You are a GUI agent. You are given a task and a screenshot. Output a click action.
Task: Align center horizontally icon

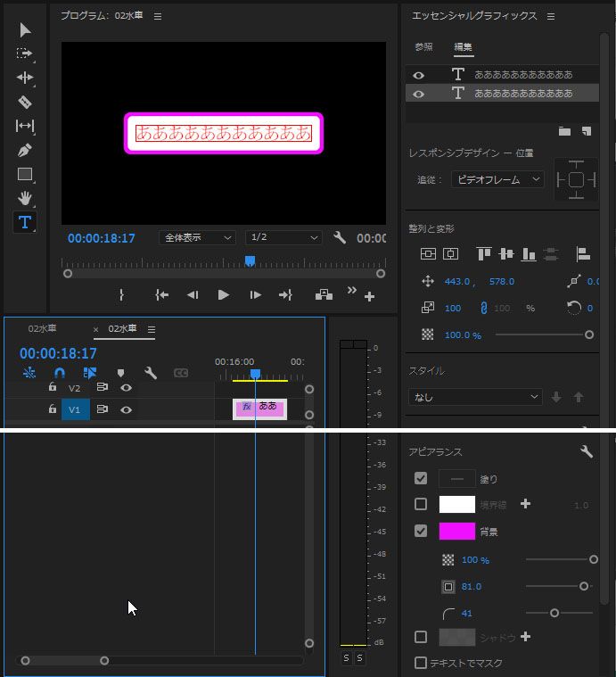(450, 254)
